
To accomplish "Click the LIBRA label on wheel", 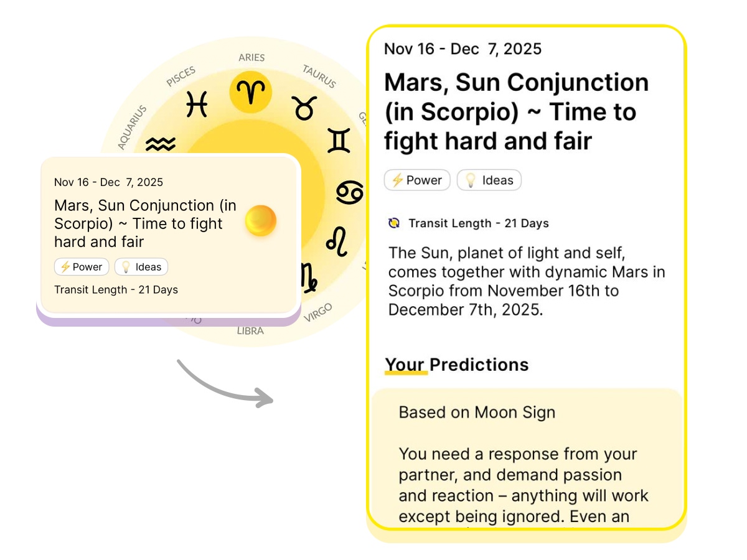I will 250,331.
